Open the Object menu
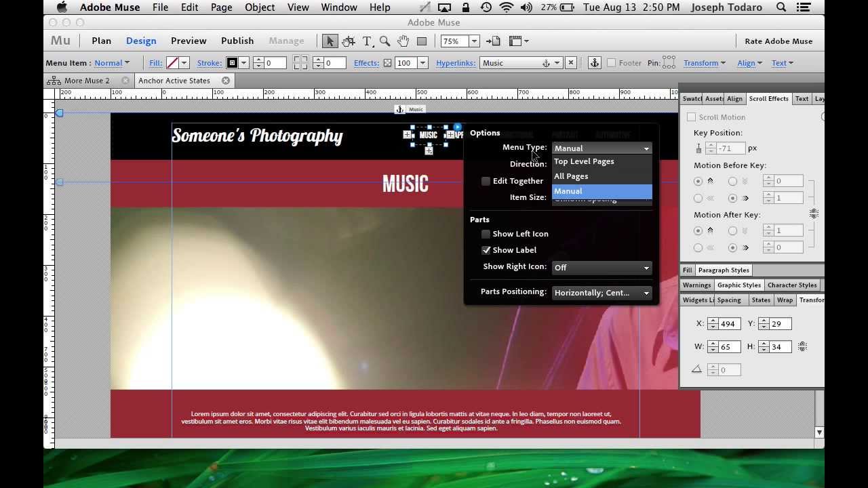This screenshot has width=868, height=488. [x=260, y=7]
